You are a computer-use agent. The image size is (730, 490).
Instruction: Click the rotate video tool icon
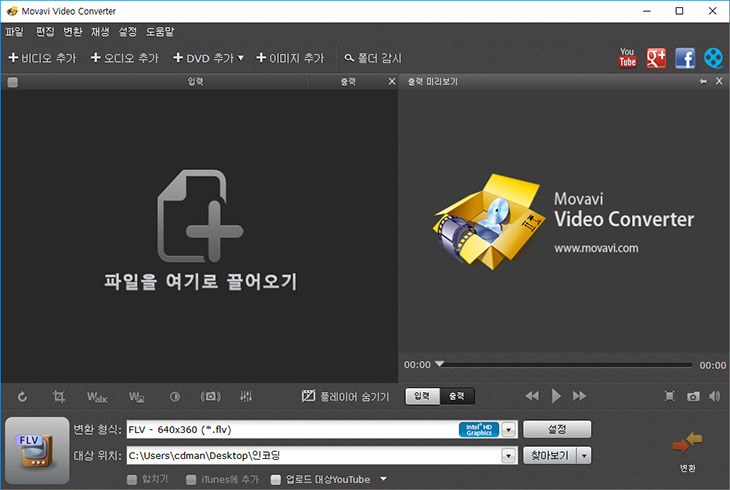[x=22, y=397]
